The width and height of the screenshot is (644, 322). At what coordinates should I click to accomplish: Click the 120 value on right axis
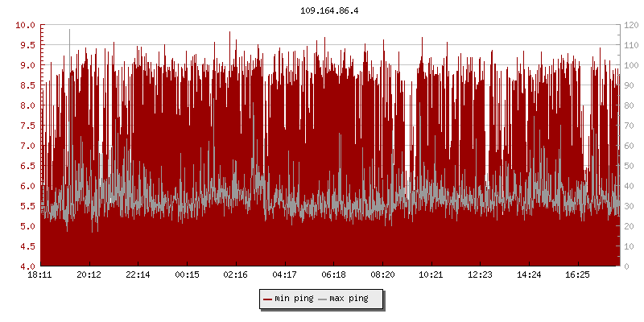tap(630, 25)
